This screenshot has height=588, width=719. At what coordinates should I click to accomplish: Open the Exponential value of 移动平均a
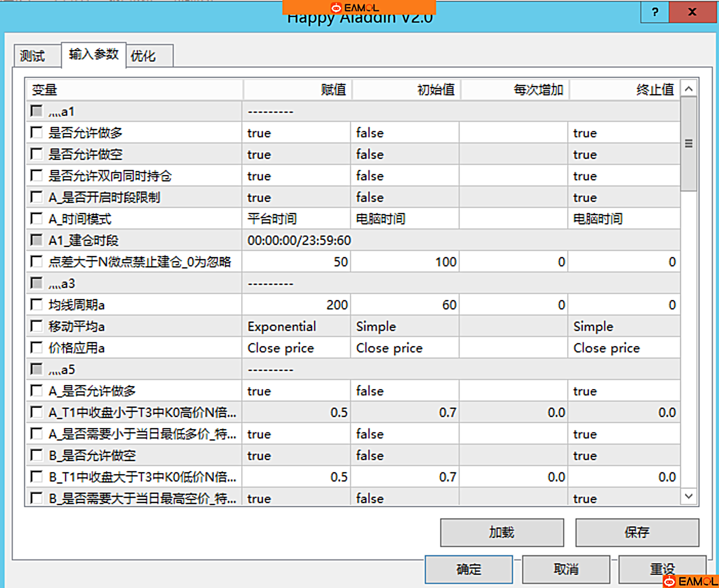point(296,326)
